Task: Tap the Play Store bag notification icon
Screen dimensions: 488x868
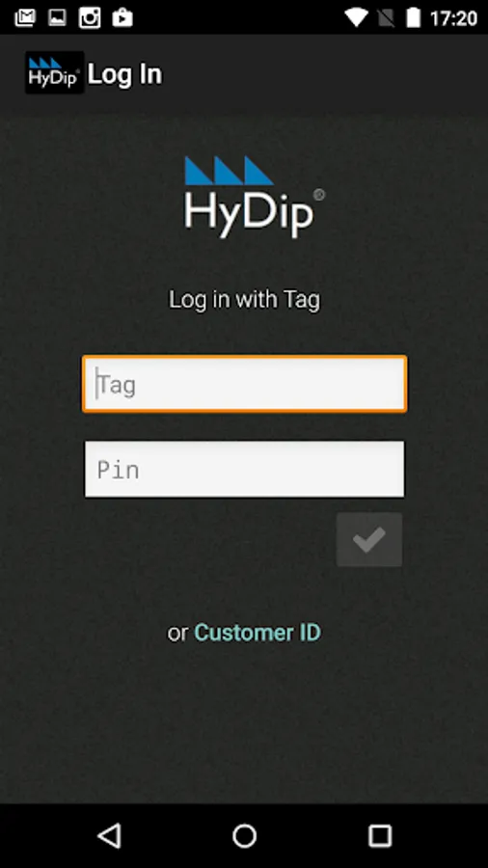Action: click(x=122, y=17)
